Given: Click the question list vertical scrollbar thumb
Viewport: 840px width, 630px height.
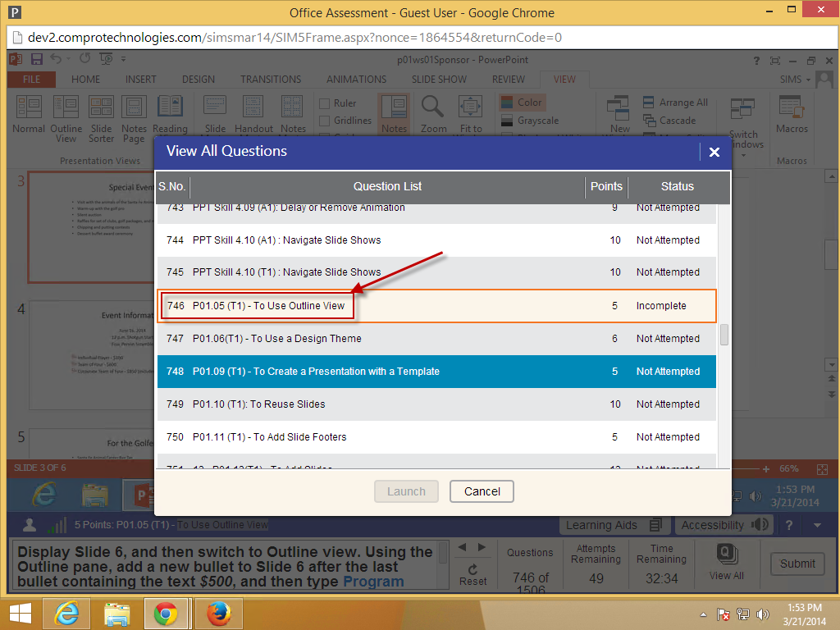Looking at the screenshot, I should click(724, 335).
